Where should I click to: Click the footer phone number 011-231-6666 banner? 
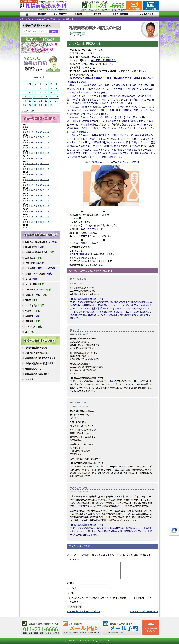41,627
